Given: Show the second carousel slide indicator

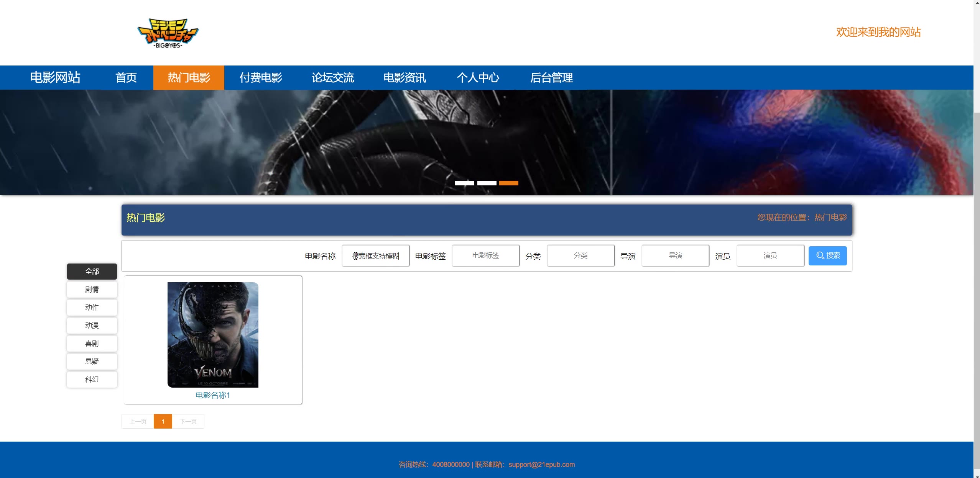Looking at the screenshot, I should coord(487,183).
